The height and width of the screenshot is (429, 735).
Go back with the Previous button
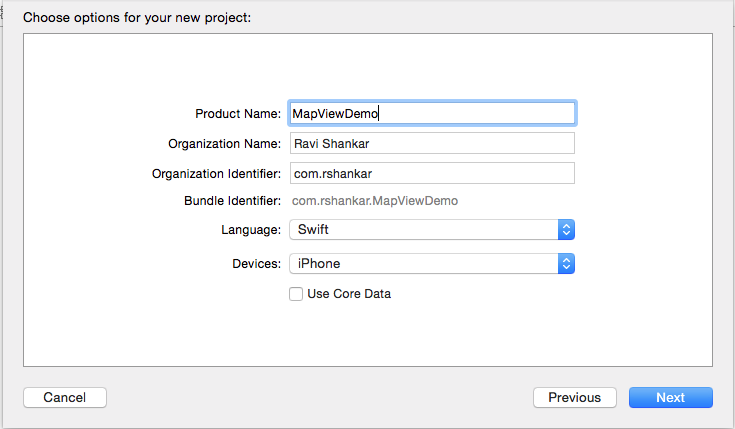pyautogui.click(x=575, y=398)
